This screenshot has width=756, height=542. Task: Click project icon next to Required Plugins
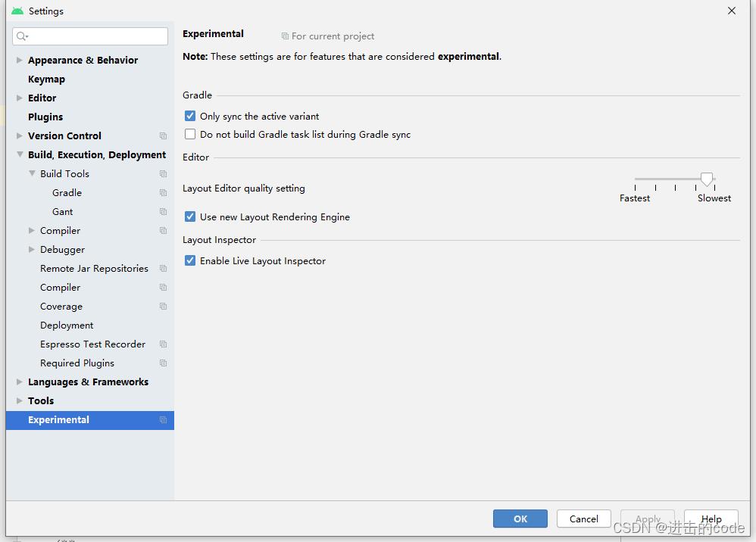tap(164, 363)
